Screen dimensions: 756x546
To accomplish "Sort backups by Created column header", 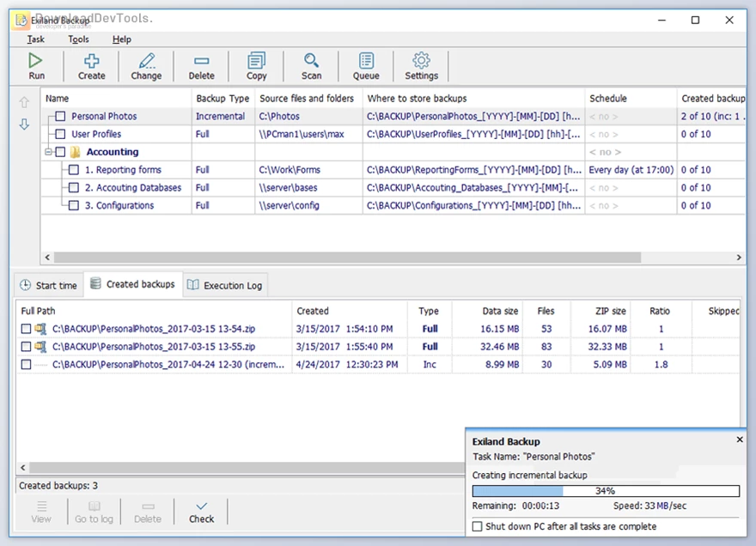I will 350,311.
